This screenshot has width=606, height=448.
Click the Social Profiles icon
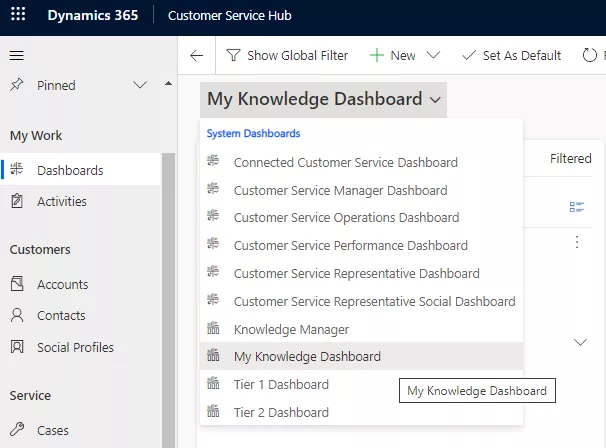click(x=17, y=346)
